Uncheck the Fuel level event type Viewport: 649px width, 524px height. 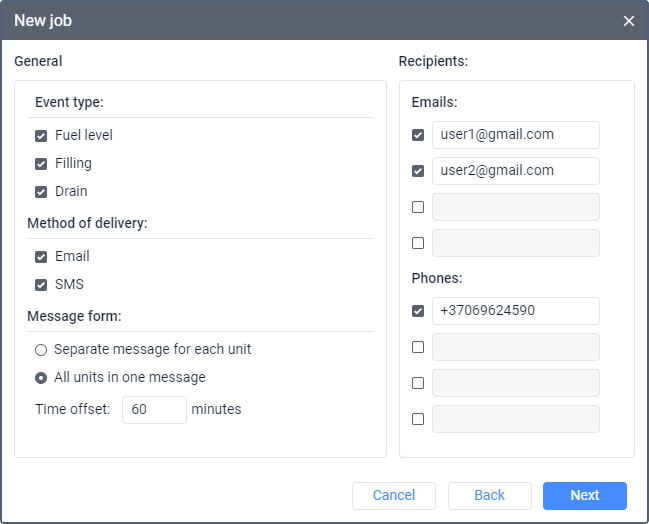click(41, 136)
